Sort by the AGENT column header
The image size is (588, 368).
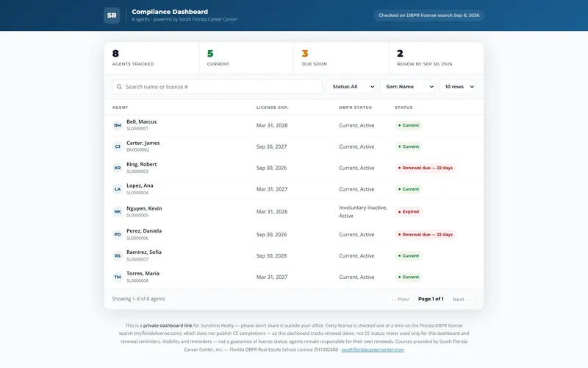(120, 107)
